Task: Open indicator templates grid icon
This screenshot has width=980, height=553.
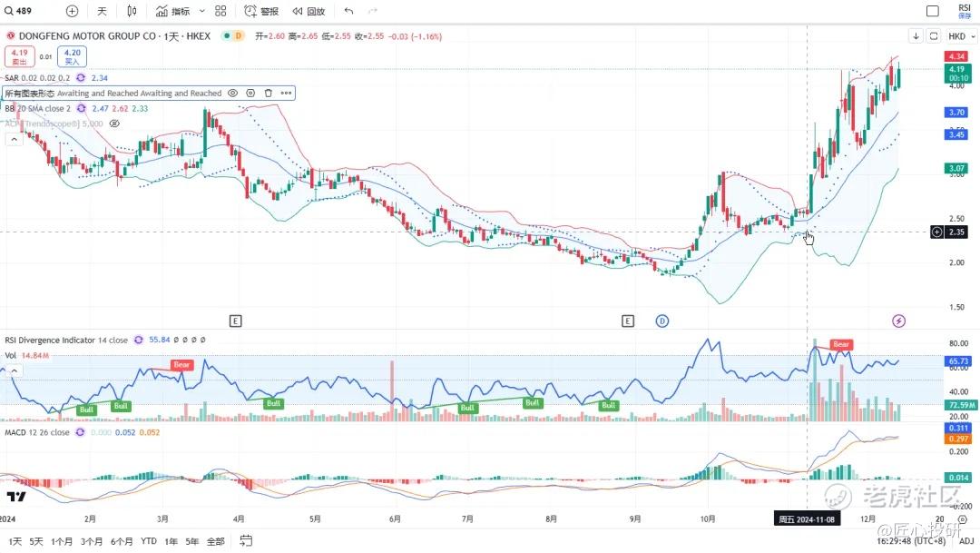Action: 220,11
